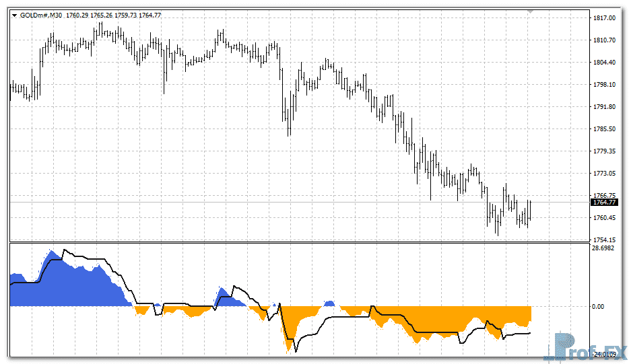Click the one-click trading arrow beside GOLDm#

point(14,15)
